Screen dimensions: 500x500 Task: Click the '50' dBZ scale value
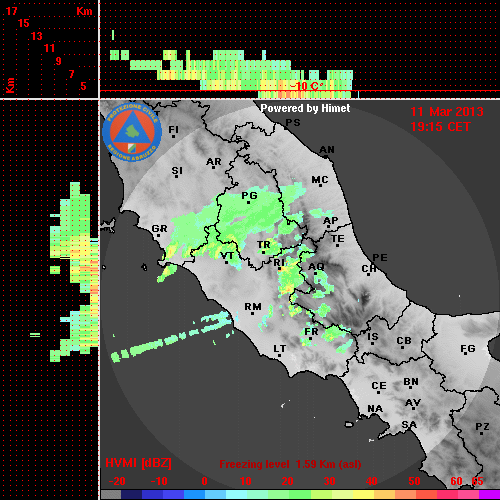tap(414, 481)
